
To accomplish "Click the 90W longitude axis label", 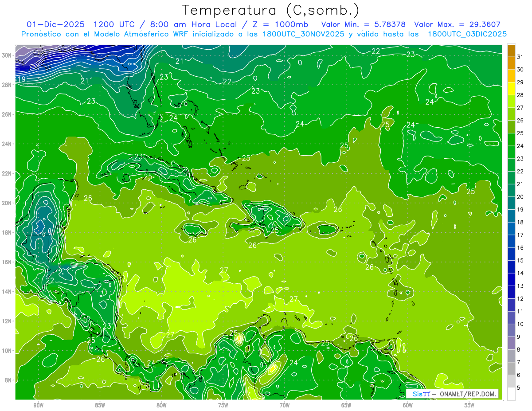I will point(38,405).
